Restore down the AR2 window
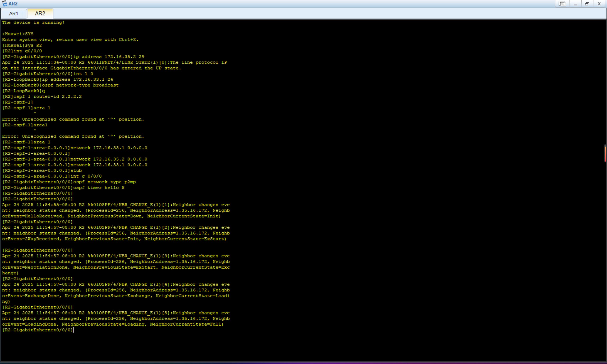 (x=587, y=4)
